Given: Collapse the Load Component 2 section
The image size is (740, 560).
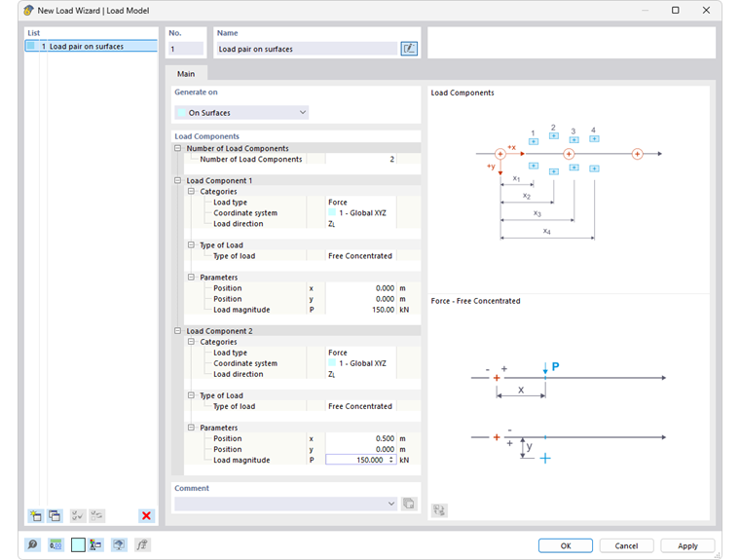Looking at the screenshot, I should pos(178,331).
